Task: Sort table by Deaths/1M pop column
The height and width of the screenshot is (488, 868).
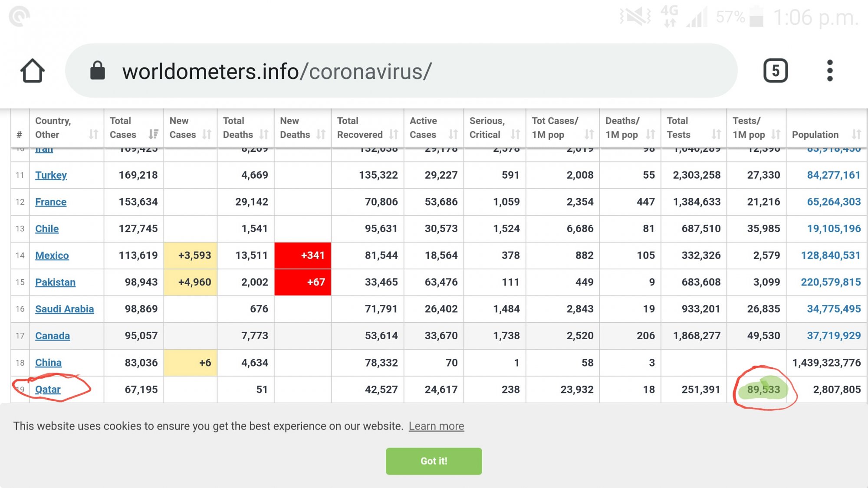Action: [630, 128]
